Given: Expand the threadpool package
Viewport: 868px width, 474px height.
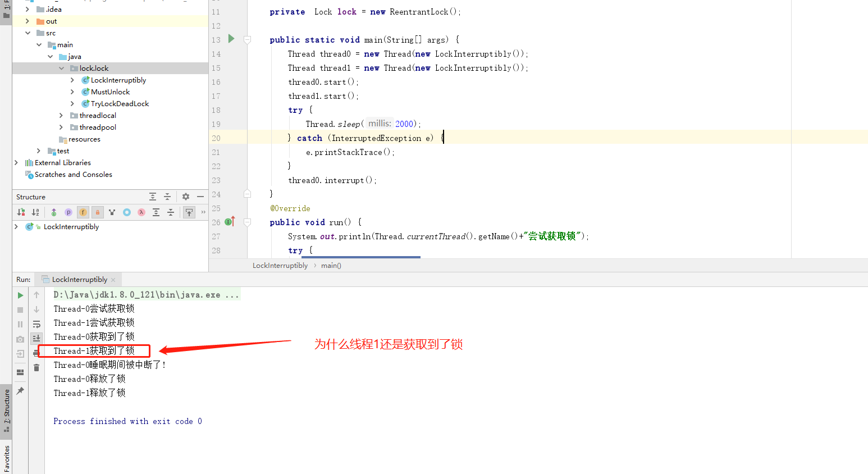Looking at the screenshot, I should point(61,127).
